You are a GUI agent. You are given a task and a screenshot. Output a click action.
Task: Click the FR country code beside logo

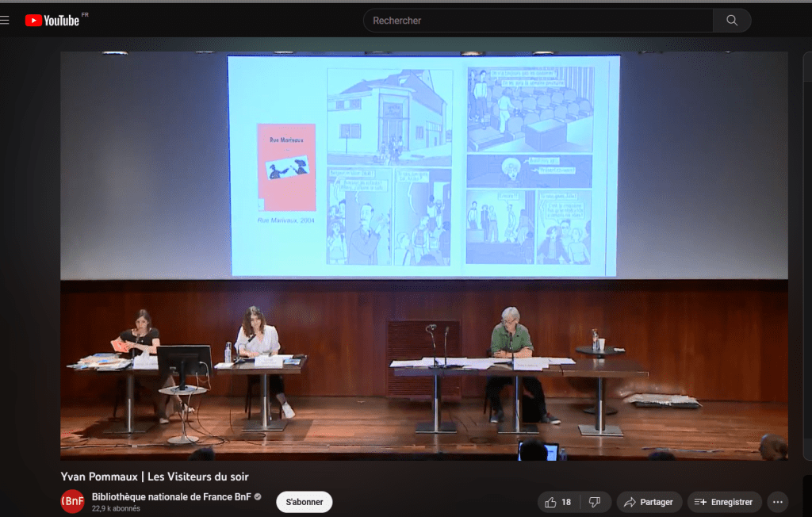point(85,15)
